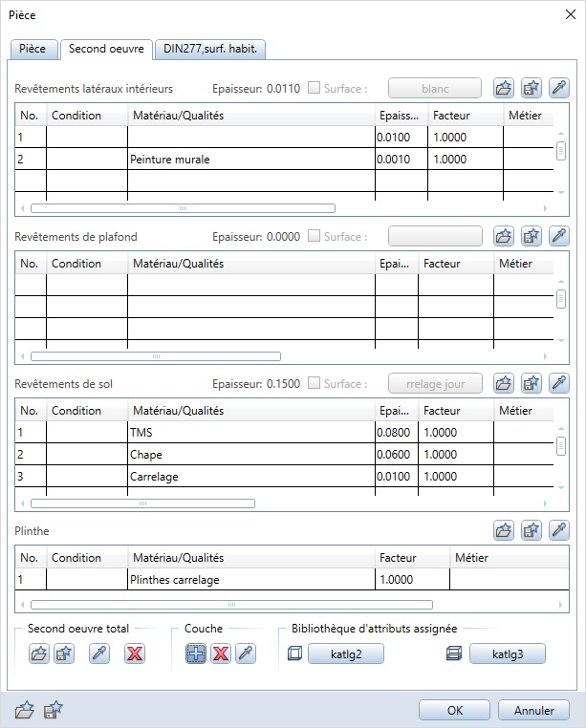The width and height of the screenshot is (586, 728).
Task: Select the TMS material cell
Action: 251,432
